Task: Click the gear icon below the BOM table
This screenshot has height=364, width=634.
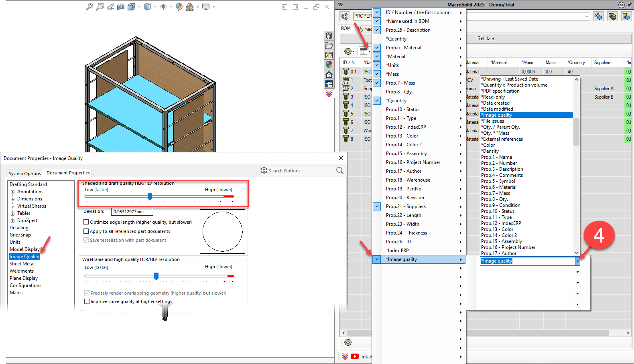Action: (x=348, y=342)
